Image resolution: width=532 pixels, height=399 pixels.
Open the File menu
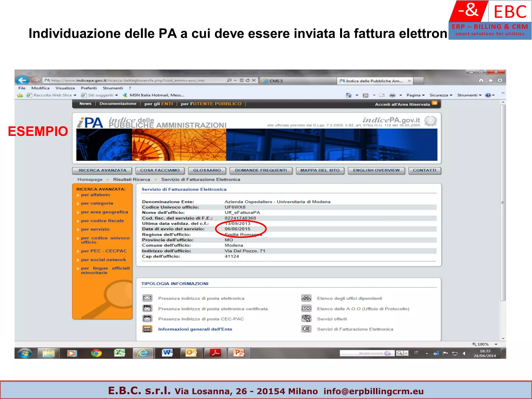22,88
